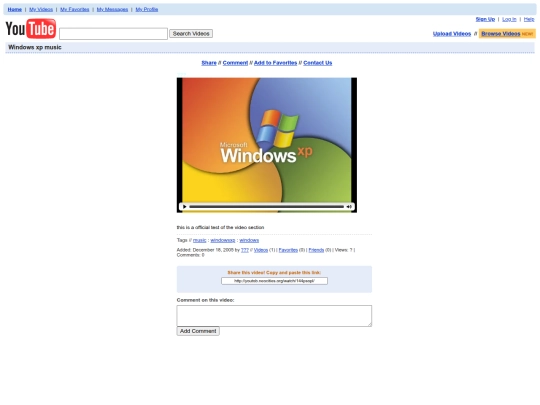Click inside the comment text area
Screen dimensions: 540x405
(x=274, y=316)
